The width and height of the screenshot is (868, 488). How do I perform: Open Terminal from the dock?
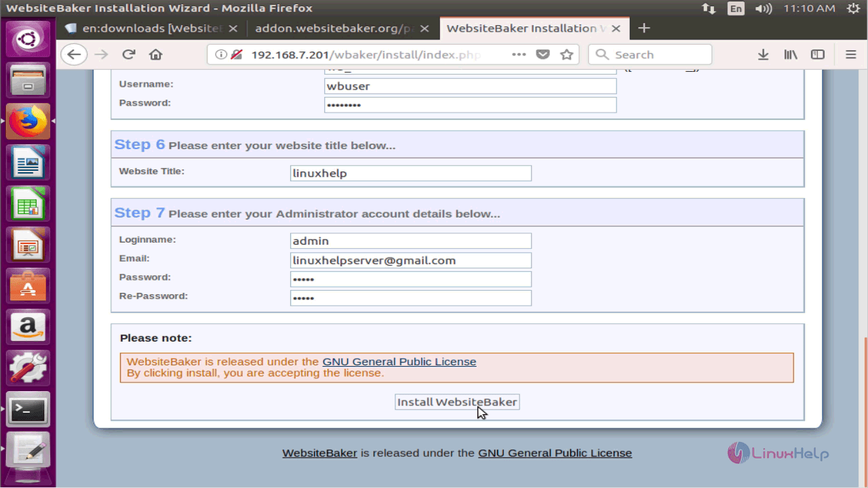[x=28, y=410]
